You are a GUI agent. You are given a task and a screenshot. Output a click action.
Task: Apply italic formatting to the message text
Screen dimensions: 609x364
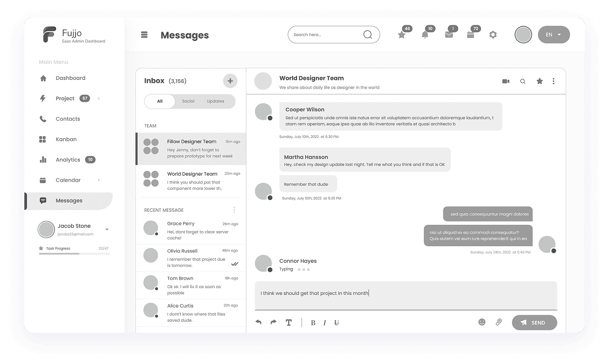point(325,322)
